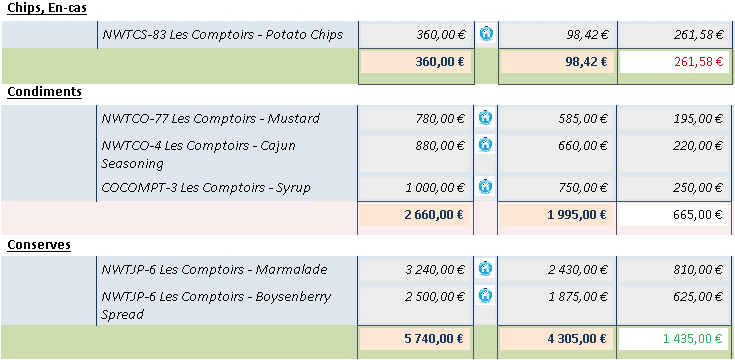Open the Conserves category heading
735x360 pixels.
tap(39, 245)
